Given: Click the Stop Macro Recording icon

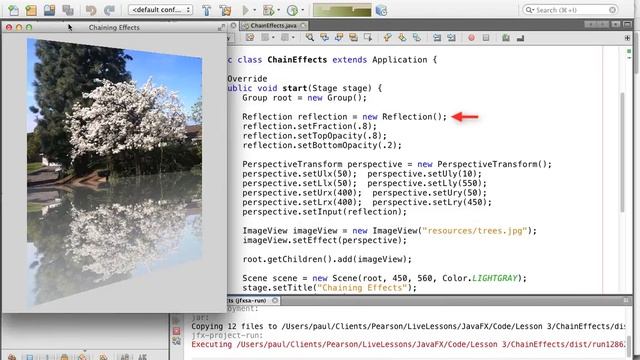Looking at the screenshot, I should tap(486, 38).
